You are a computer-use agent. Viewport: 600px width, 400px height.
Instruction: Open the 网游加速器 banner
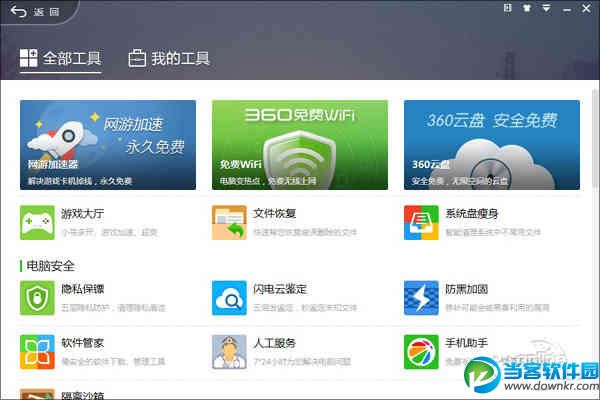point(108,145)
